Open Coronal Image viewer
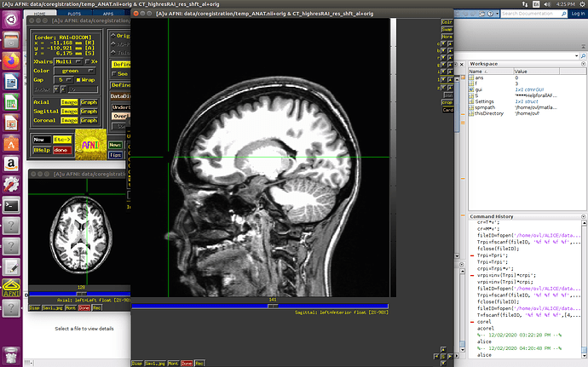Screen dimensions: 588x367 69,120
